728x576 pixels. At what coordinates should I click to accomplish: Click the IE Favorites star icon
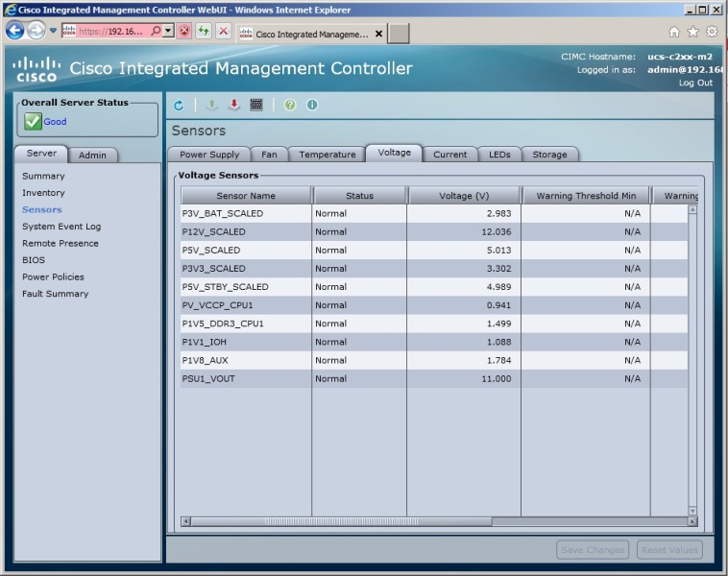click(x=693, y=31)
